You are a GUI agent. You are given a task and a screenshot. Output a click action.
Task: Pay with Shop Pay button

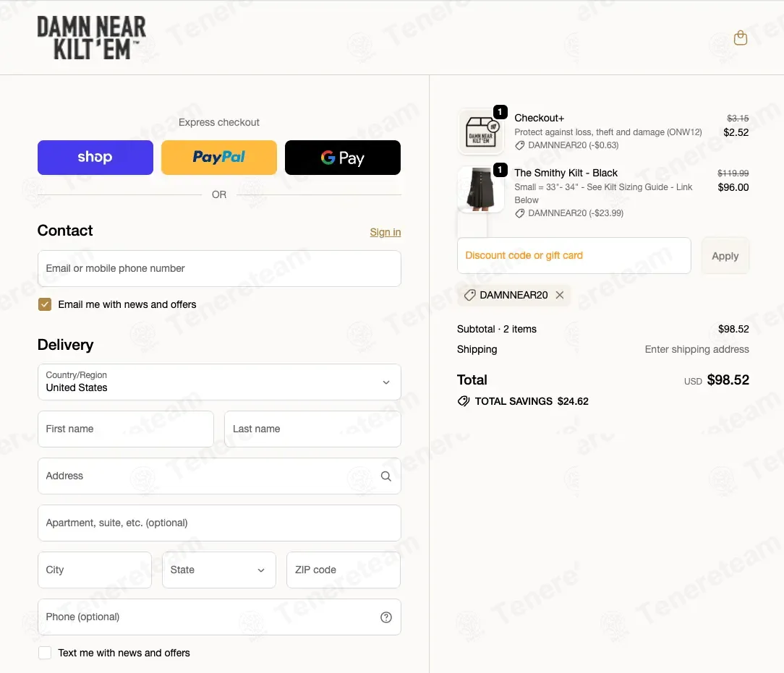coord(95,158)
